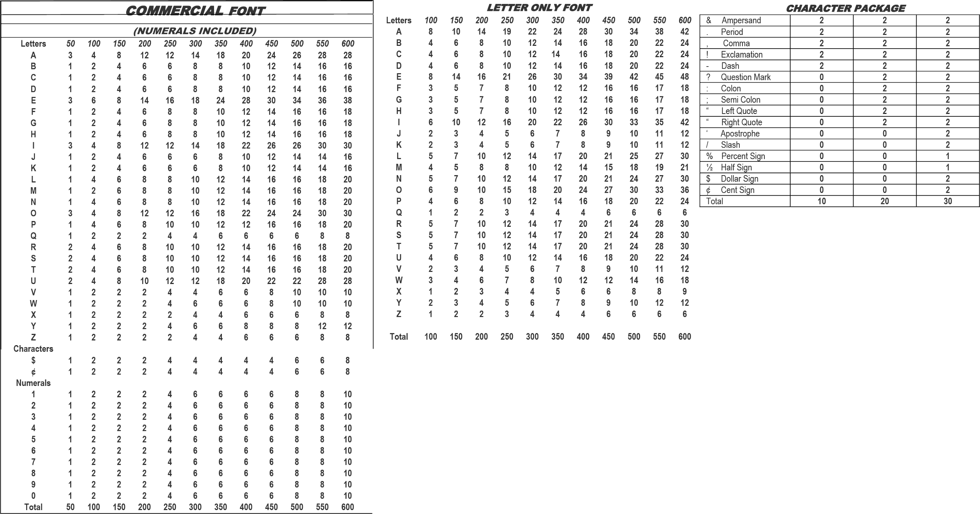Click the ampersand symbol beside Ampersand label
Viewport: 980px width, 514px height.
[x=708, y=20]
